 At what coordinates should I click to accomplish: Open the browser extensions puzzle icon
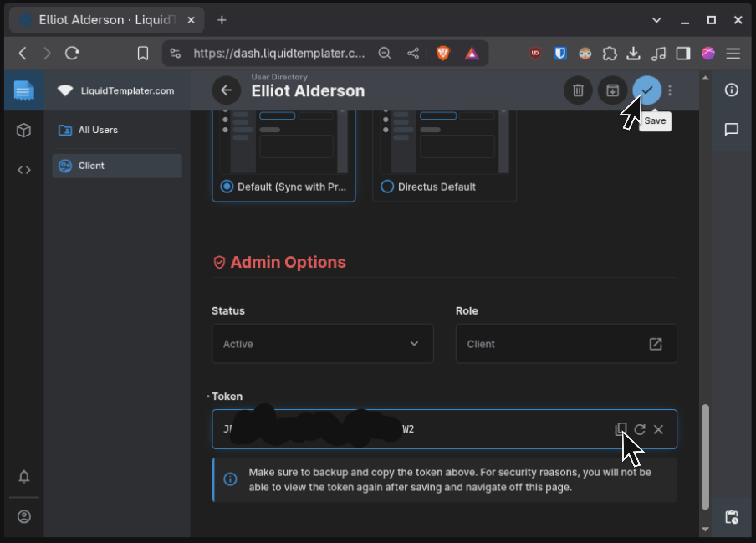click(x=610, y=53)
